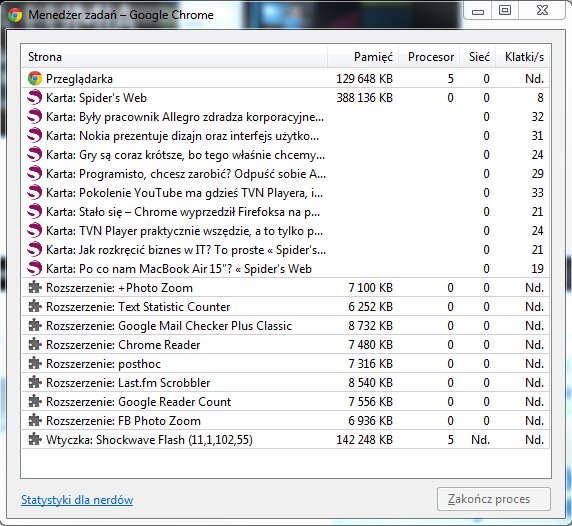Click the favicon of the TVN Player praktycznie tab
This screenshot has height=526, width=572.
pos(35,230)
